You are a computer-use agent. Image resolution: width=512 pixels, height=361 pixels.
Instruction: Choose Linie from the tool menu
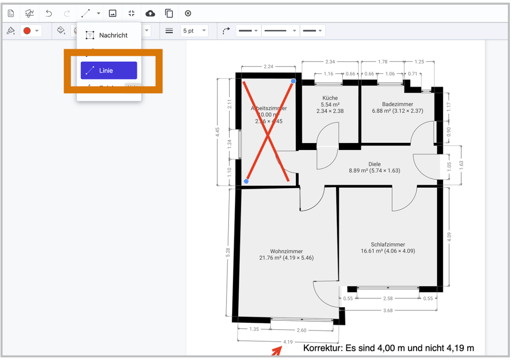point(109,70)
